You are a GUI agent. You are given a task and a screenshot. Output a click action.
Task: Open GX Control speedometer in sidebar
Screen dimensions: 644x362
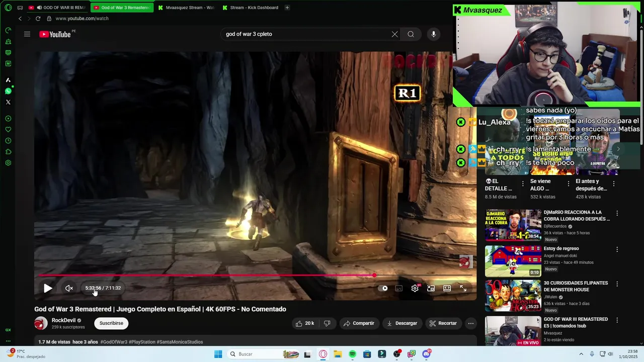[x=8, y=30]
